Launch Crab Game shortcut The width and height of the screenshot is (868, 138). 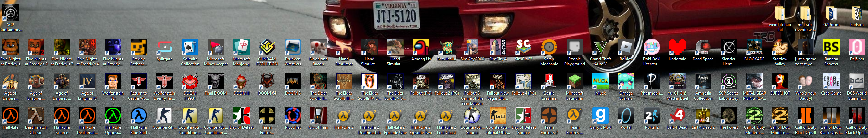(x=831, y=81)
